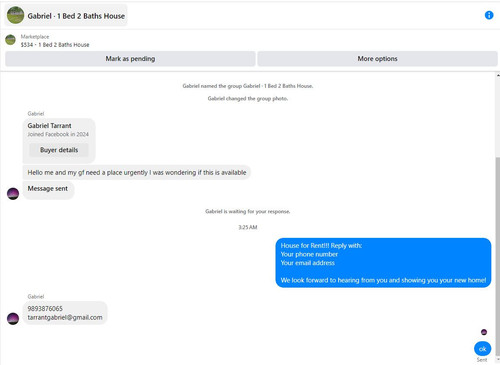The width and height of the screenshot is (500, 365).
Task: Open the chat title Gabriel · 1 Bed 2 Baths House
Action: pos(76,16)
